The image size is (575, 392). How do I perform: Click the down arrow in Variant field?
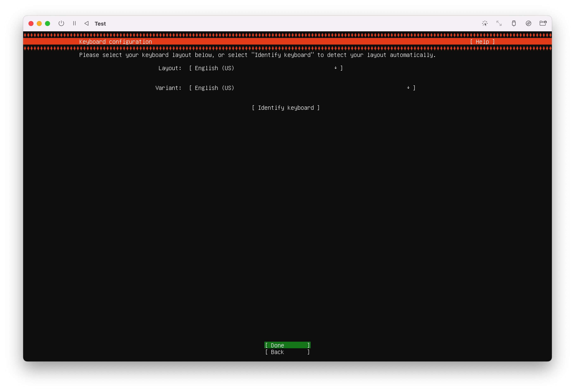[408, 88]
